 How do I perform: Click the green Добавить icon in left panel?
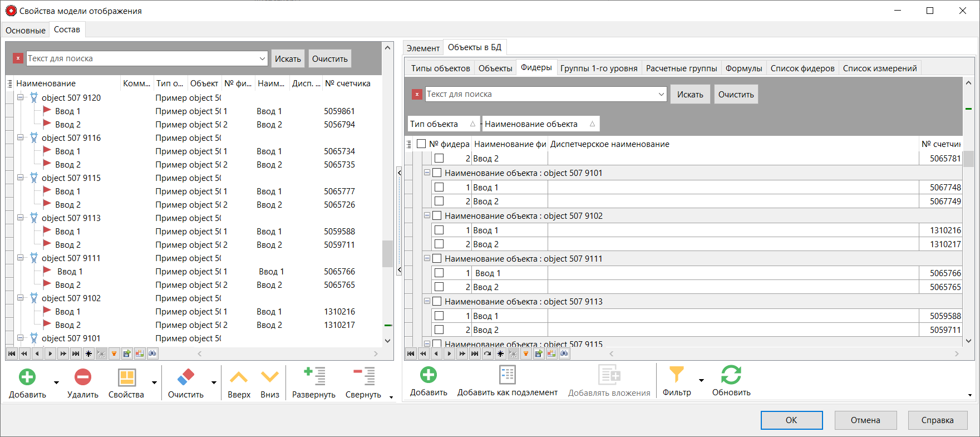click(x=27, y=377)
